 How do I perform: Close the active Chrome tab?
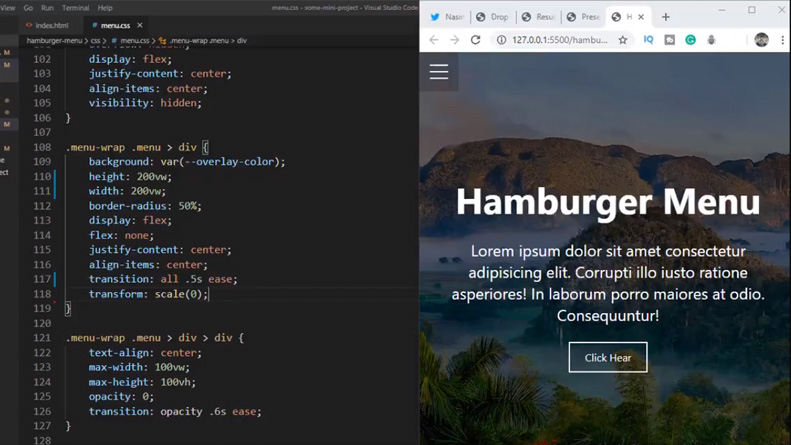tap(641, 17)
